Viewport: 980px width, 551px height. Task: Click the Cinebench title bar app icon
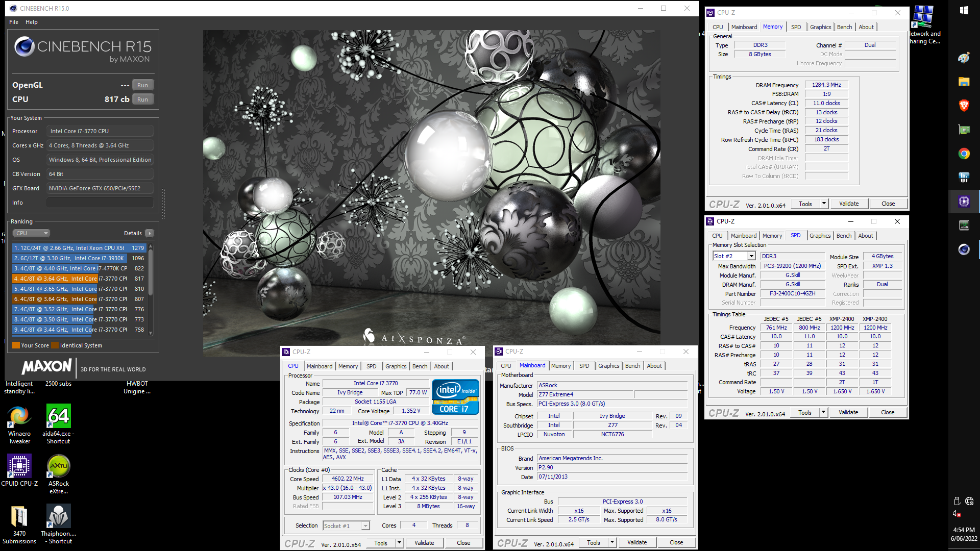click(x=13, y=8)
